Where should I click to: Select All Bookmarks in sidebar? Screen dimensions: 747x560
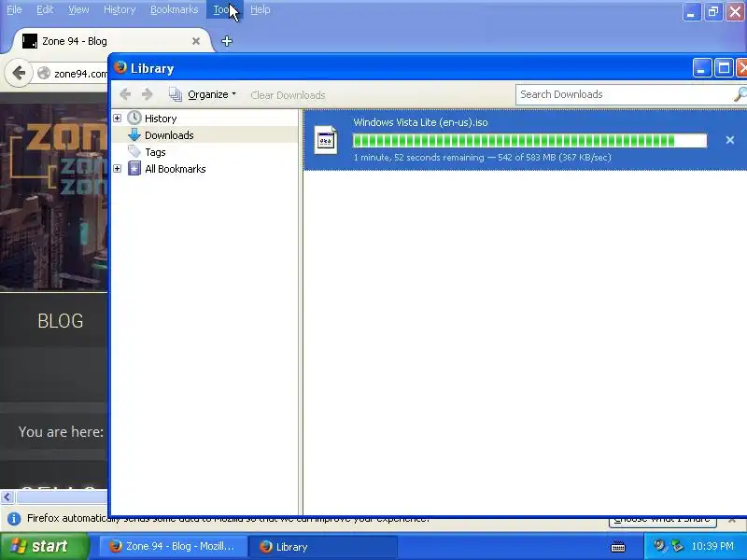coord(176,169)
